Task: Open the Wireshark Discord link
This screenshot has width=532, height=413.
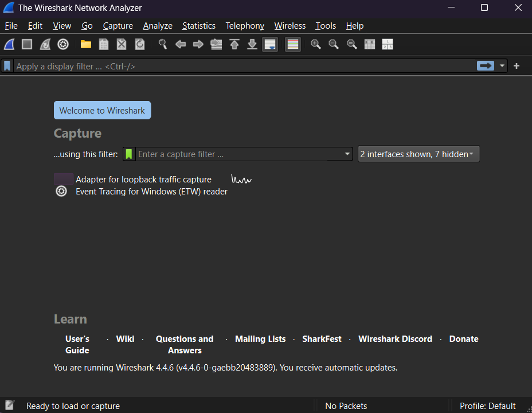Action: (x=395, y=338)
